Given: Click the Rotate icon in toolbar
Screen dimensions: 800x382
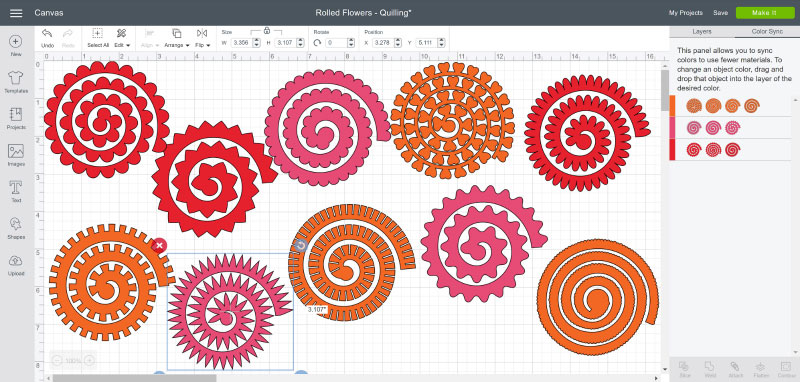Looking at the screenshot, I should pyautogui.click(x=317, y=43).
